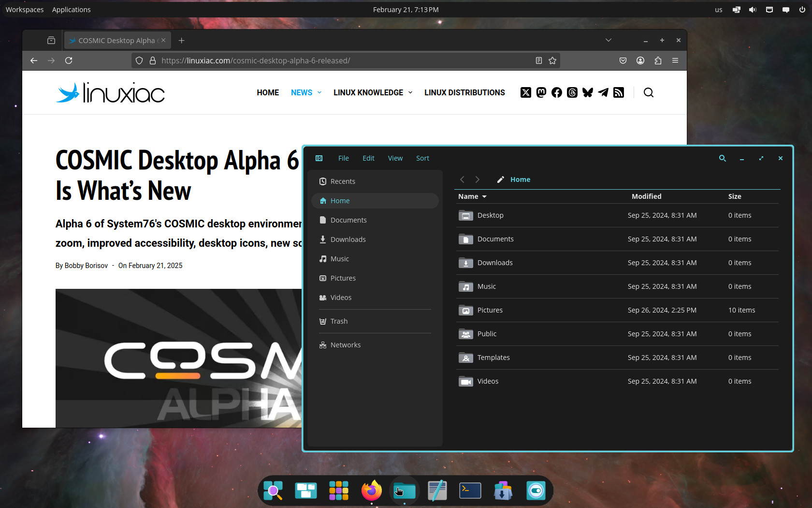This screenshot has width=812, height=508.
Task: Open Trash in the sidebar
Action: point(375,321)
